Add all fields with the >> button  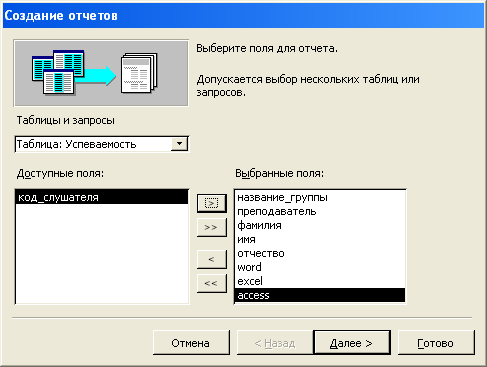[x=212, y=227]
